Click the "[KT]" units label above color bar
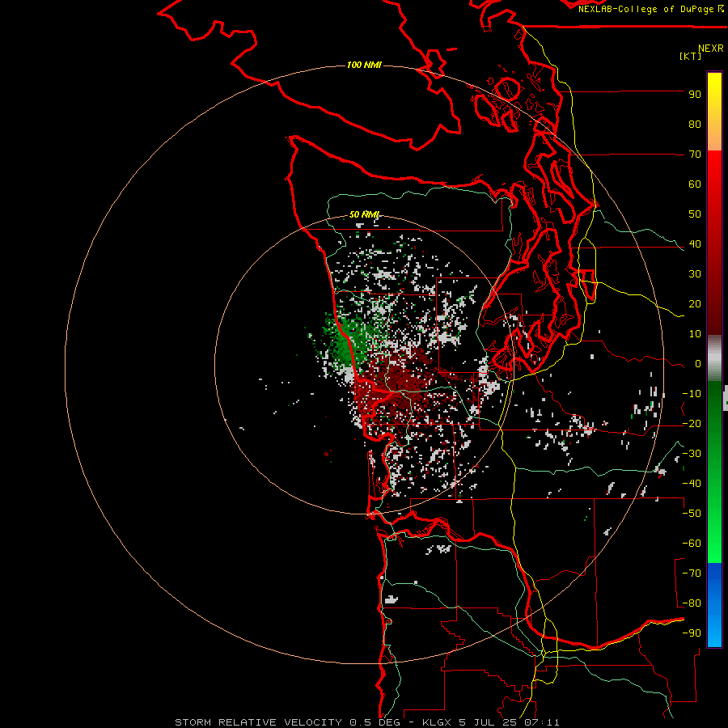Image resolution: width=728 pixels, height=728 pixels. (691, 56)
